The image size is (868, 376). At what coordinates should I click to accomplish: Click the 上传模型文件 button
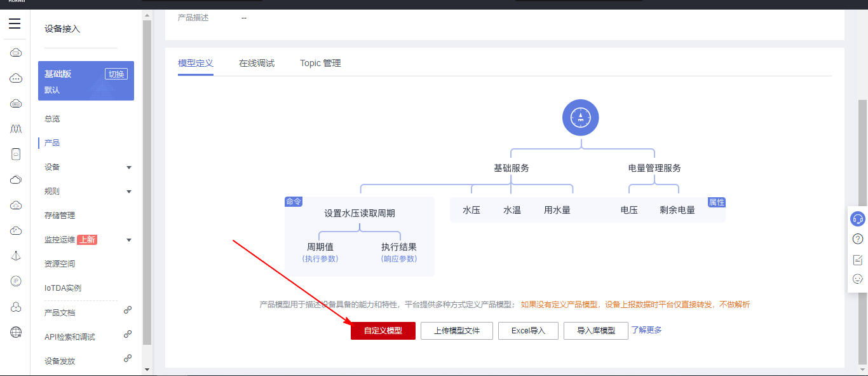(x=457, y=331)
